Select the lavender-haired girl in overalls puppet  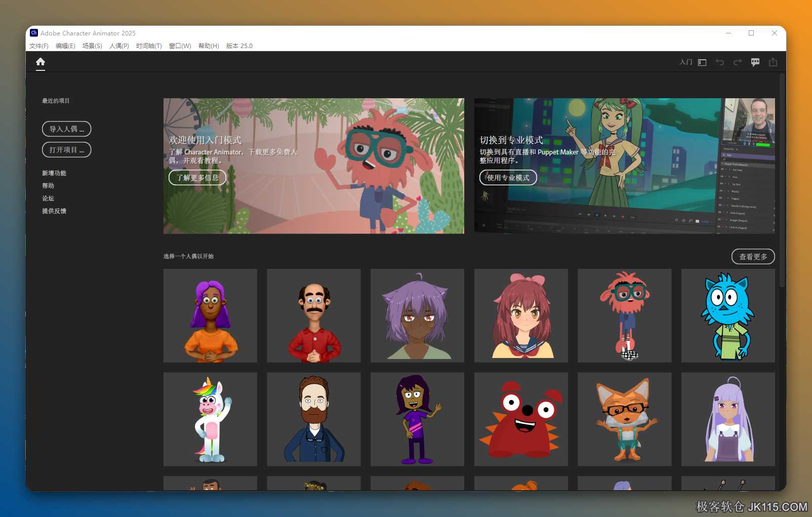pyautogui.click(x=728, y=419)
